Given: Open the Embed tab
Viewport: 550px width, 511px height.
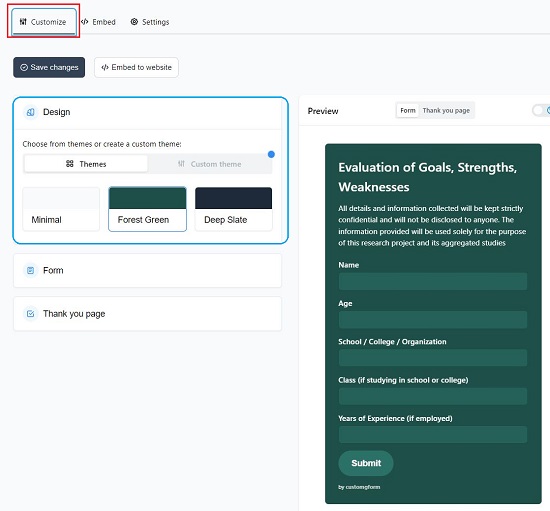Looking at the screenshot, I should 98,22.
